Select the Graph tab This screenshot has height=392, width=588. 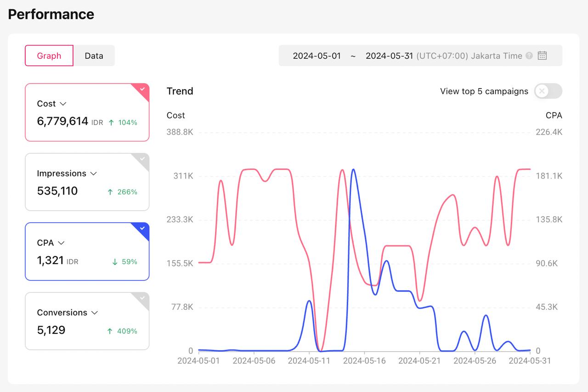coord(49,56)
